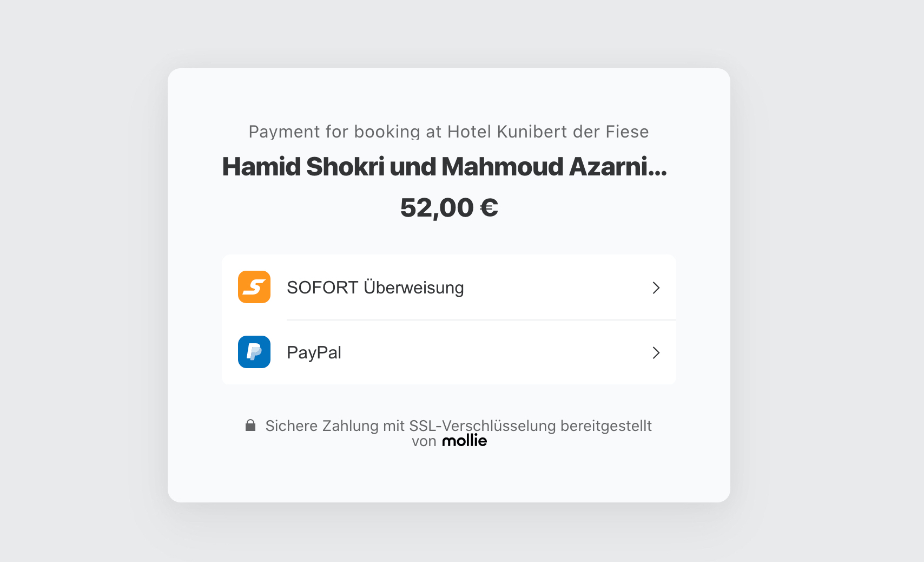924x562 pixels.
Task: Open PayPal details via right arrow
Action: (x=656, y=352)
